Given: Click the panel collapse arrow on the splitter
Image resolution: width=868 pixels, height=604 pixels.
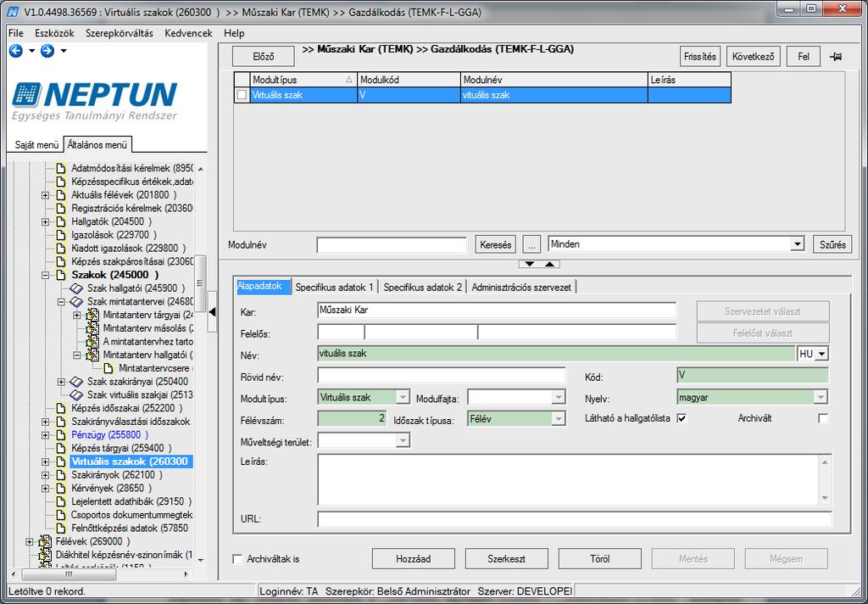Looking at the screenshot, I should click(212, 312).
